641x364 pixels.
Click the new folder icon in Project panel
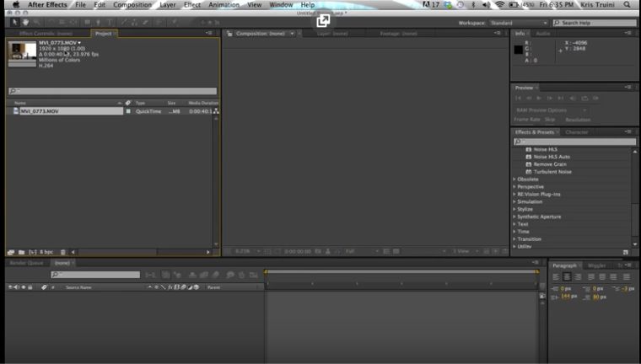click(21, 252)
